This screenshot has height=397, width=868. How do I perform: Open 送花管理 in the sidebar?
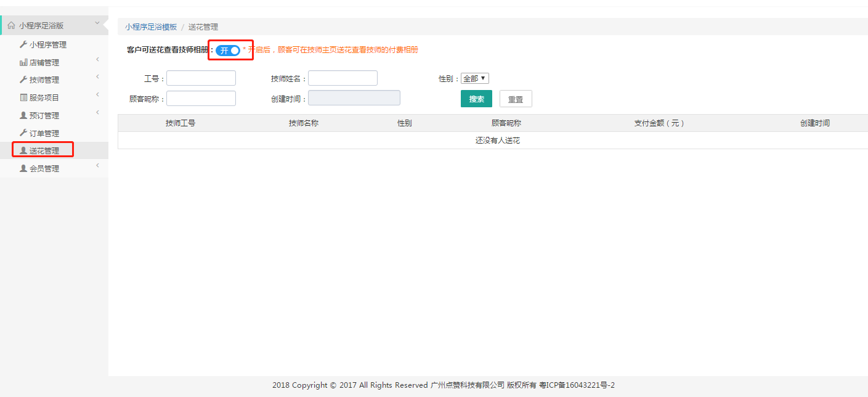[x=44, y=150]
